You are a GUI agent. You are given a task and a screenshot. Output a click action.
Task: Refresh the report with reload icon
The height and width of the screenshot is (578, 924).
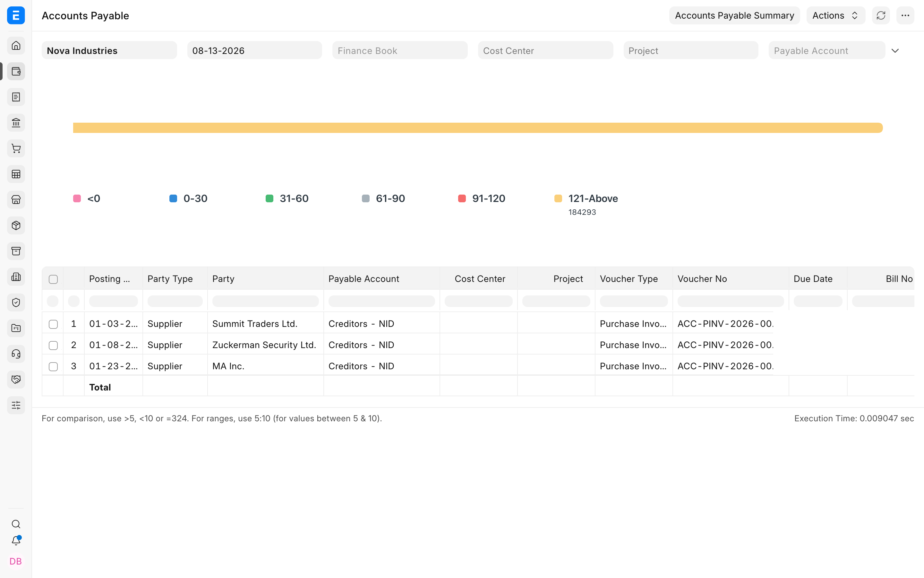[881, 15]
